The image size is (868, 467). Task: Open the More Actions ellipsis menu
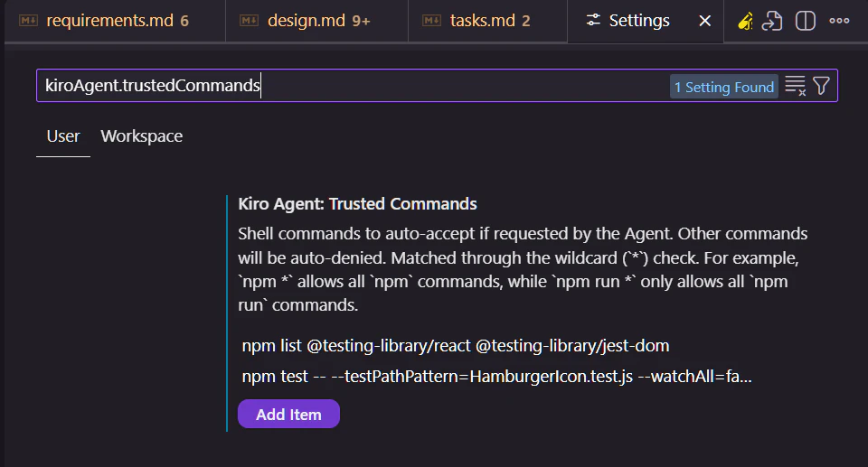pos(839,21)
